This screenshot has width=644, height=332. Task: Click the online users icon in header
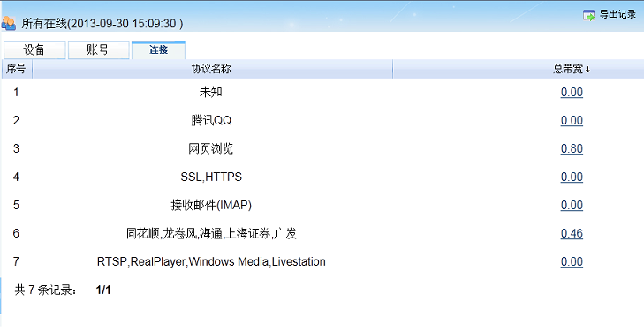(x=8, y=23)
